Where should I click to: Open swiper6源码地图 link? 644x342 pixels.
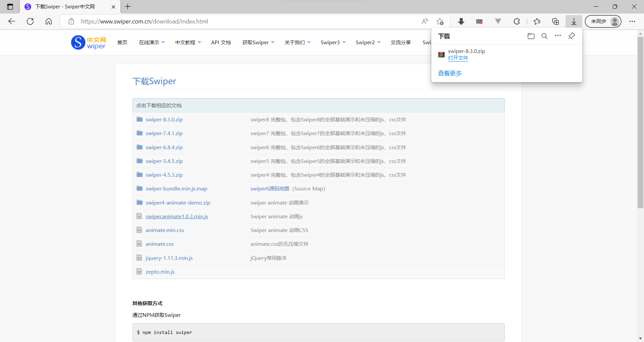coord(270,189)
